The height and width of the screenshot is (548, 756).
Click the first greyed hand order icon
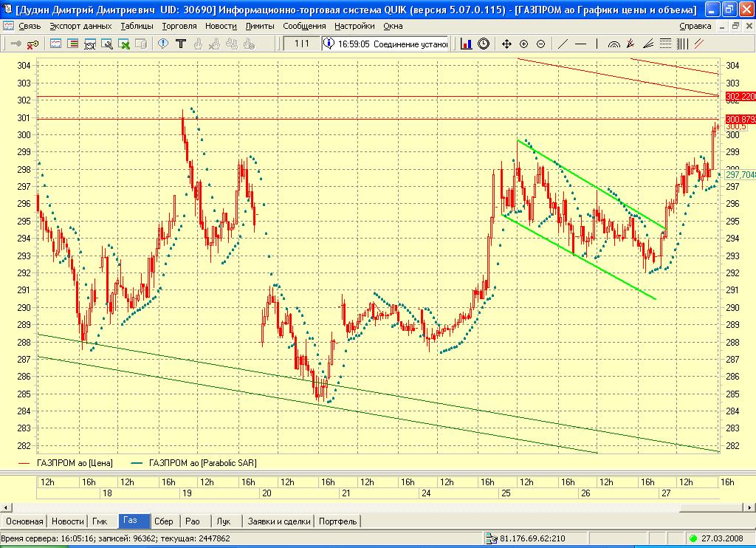[x=198, y=44]
